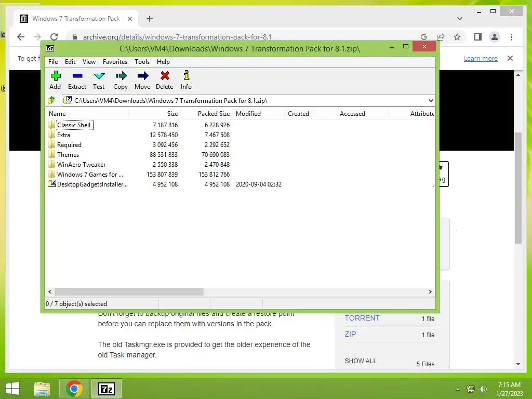Open the Info toolbar icon
Screen dimensions: 532x399
coord(187,75)
